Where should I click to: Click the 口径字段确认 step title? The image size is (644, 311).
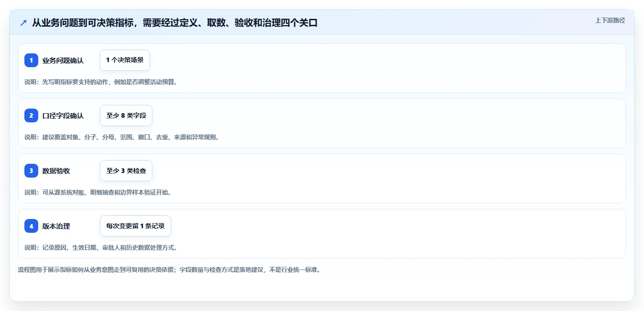pyautogui.click(x=63, y=115)
